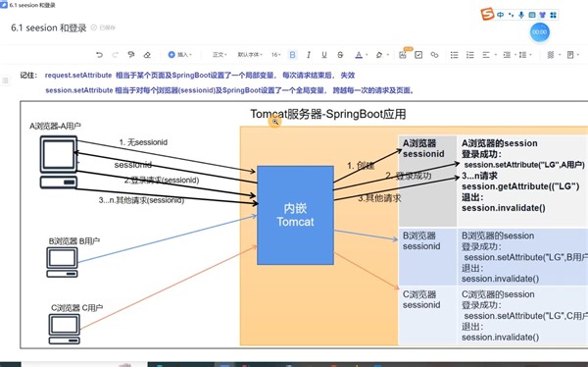Open the Sogou toolbox four-squares icon
Screen dimensions: 588x367
pyautogui.click(x=553, y=15)
